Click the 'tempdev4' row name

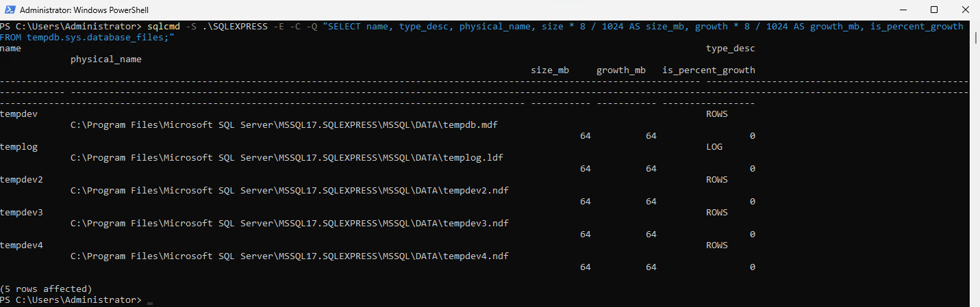pyautogui.click(x=22, y=245)
